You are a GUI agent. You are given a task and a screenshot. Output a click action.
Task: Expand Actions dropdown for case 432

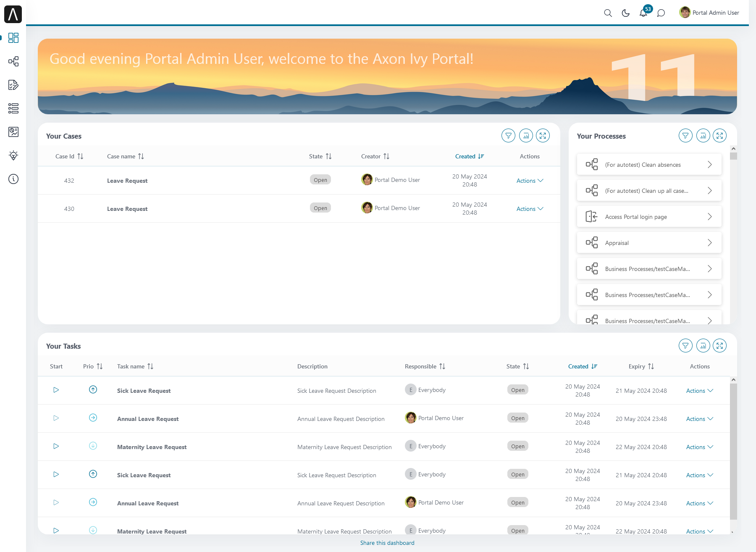[x=530, y=181]
